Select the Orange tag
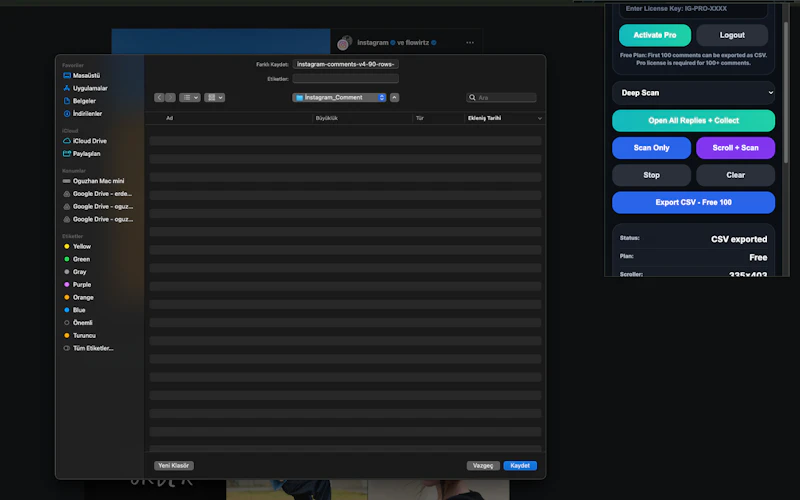 pos(79,297)
